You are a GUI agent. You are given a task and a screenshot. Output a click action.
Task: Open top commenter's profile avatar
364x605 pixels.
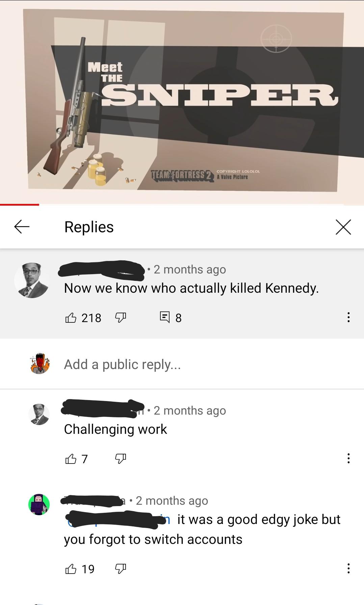32,280
